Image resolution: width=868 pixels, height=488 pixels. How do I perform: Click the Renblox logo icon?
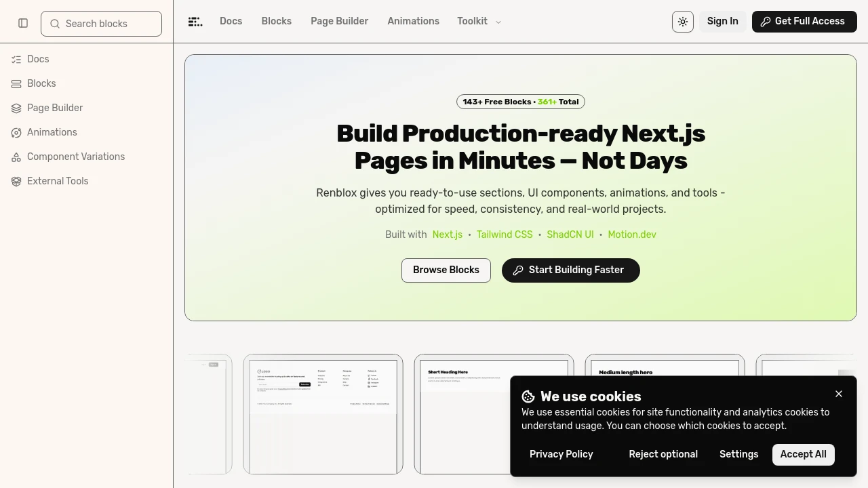coord(195,22)
